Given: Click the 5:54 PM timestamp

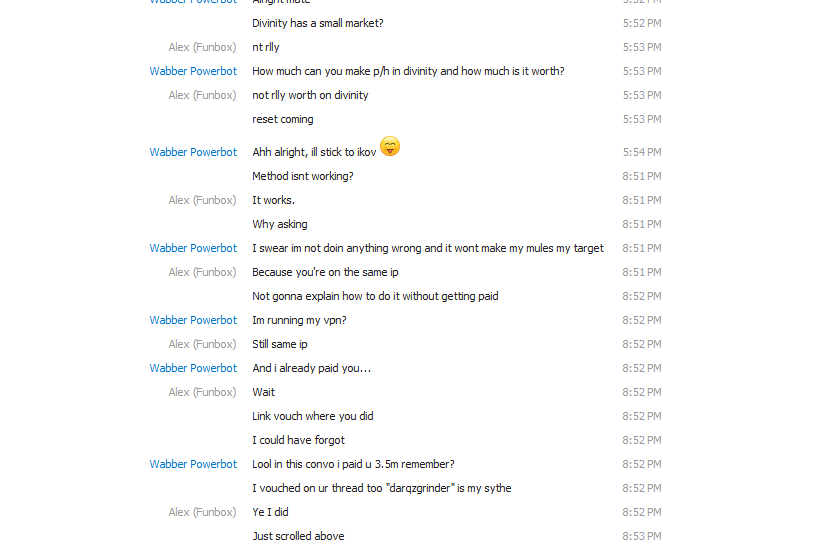Looking at the screenshot, I should pos(642,152).
